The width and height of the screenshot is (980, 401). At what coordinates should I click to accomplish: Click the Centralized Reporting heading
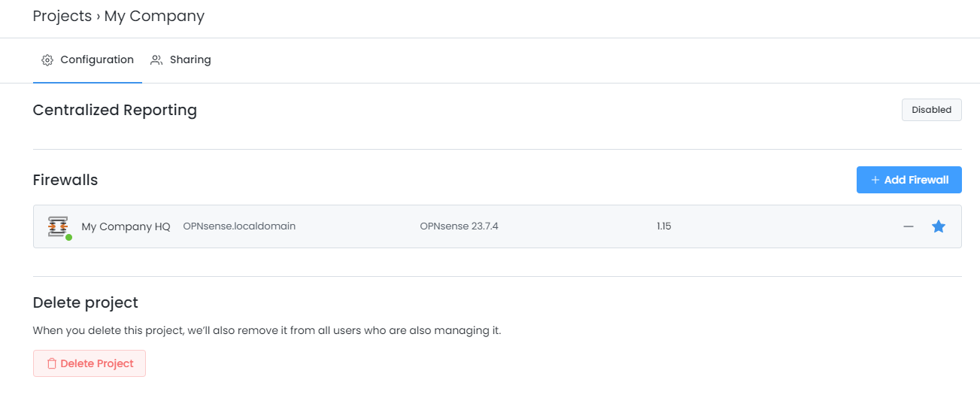click(115, 110)
